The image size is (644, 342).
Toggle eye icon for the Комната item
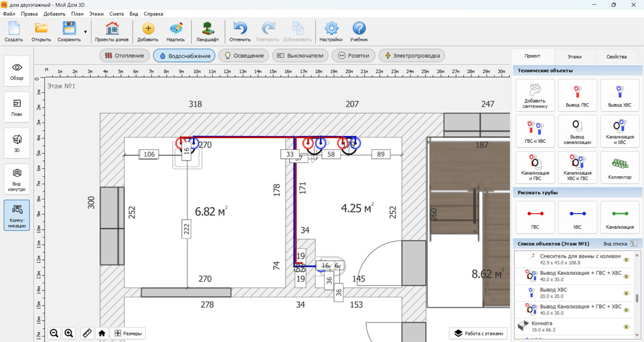pyautogui.click(x=626, y=326)
